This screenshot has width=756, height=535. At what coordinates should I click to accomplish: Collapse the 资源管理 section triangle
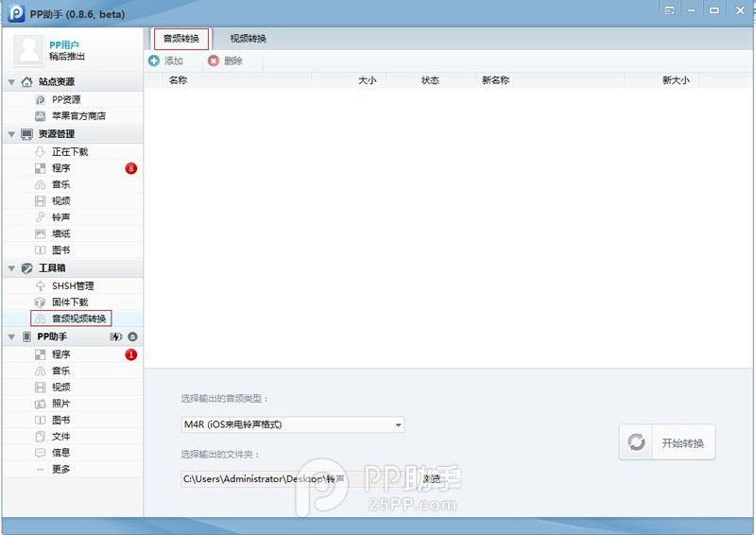click(11, 134)
